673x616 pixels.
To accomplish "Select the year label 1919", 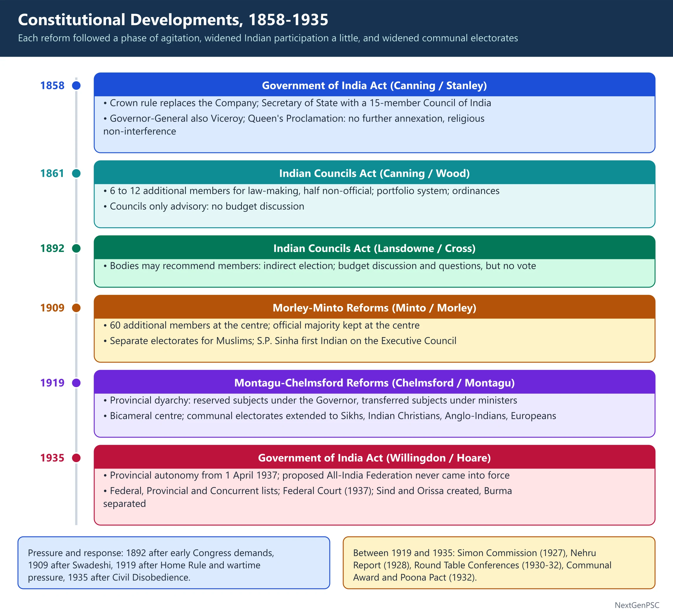I will pos(52,383).
